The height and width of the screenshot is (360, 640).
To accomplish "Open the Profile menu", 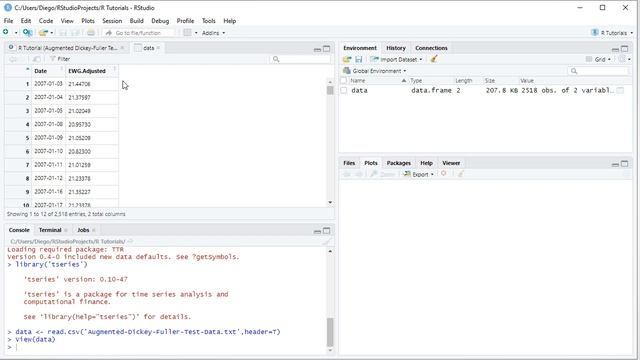I will pos(185,21).
